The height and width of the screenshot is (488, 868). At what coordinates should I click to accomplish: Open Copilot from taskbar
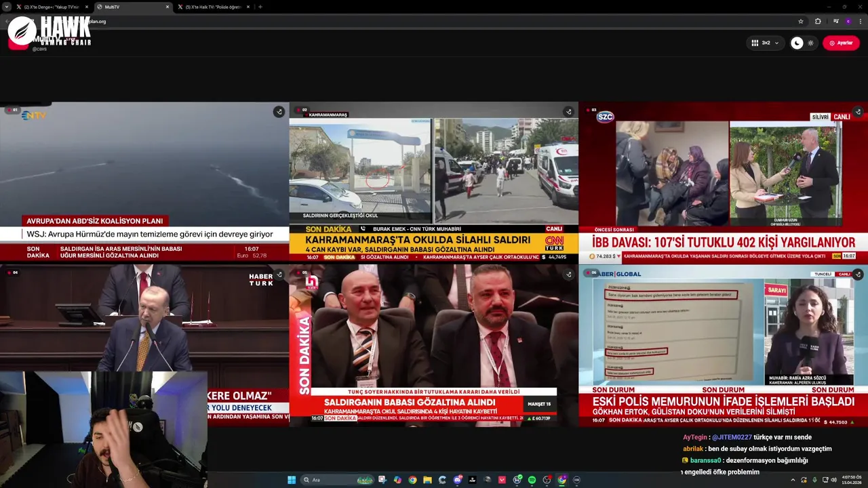coord(397,480)
